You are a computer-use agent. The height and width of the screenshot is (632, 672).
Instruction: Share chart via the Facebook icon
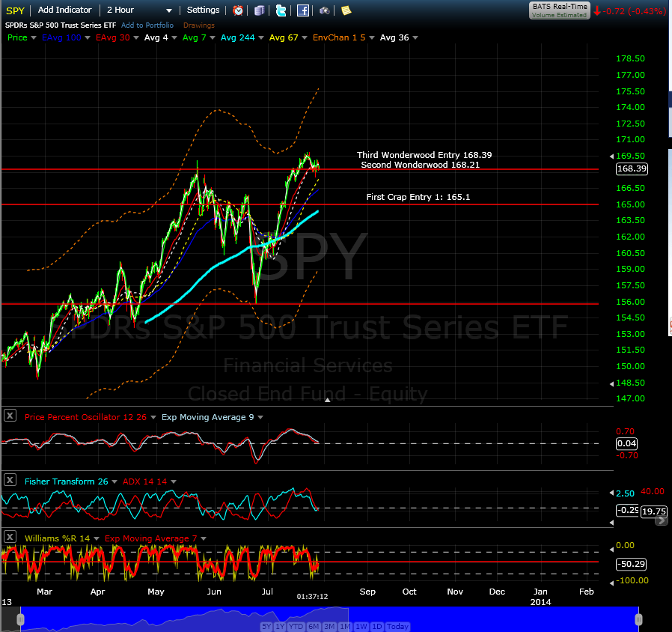coord(303,10)
